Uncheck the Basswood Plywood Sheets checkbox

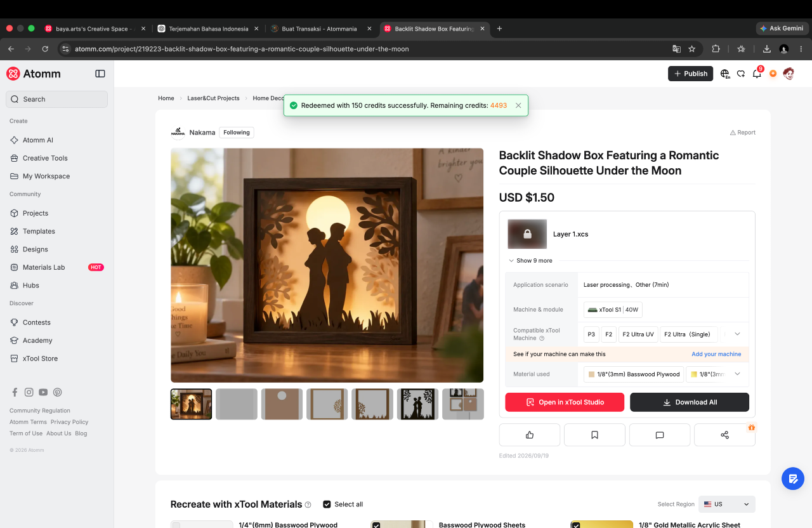tap(376, 525)
